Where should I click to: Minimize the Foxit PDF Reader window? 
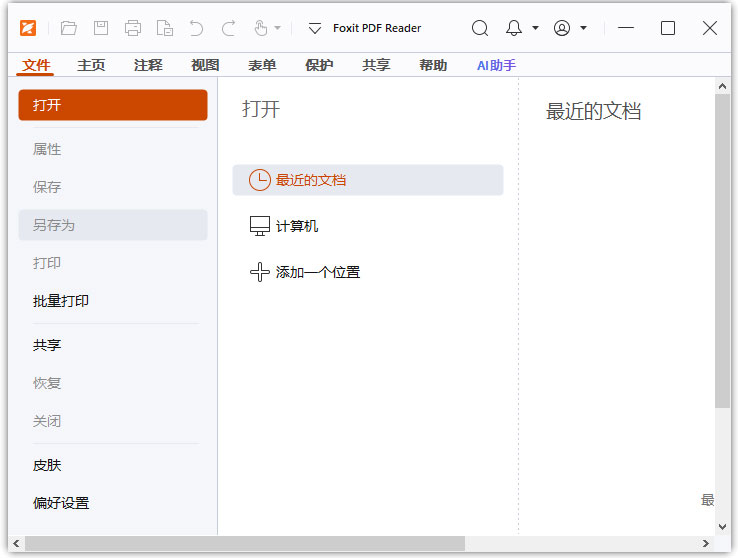click(626, 28)
